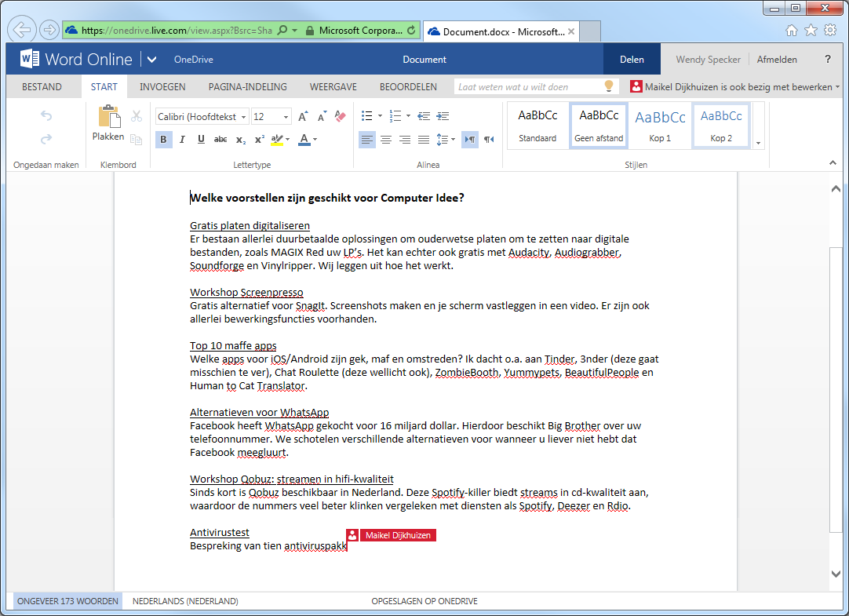Click the undo arrow icon
The height and width of the screenshot is (616, 849).
coord(46,116)
